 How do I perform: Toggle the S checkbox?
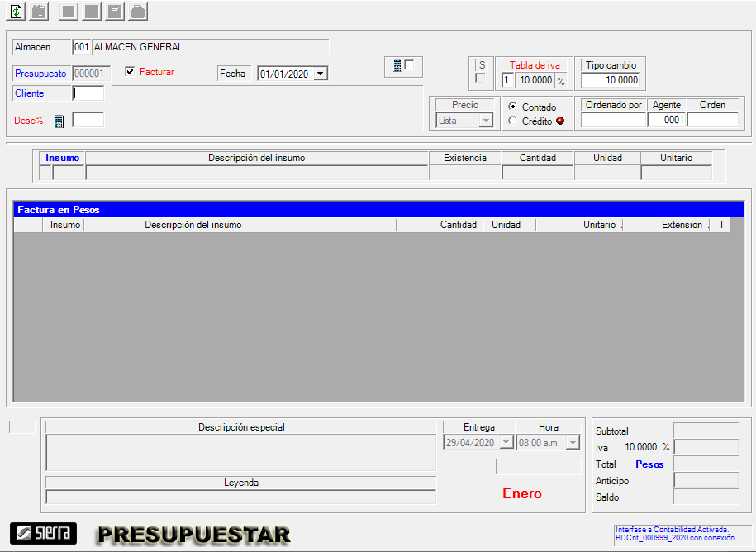coord(481,79)
